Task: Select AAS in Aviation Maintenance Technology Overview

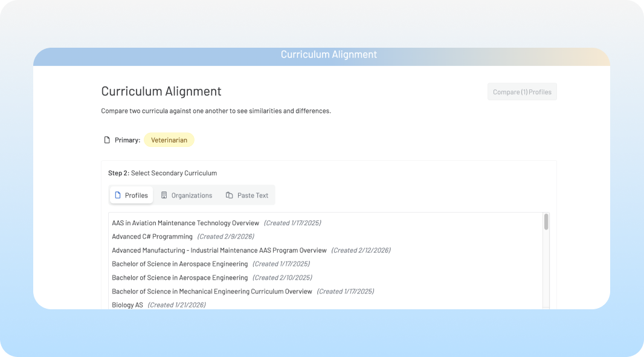Action: click(185, 223)
